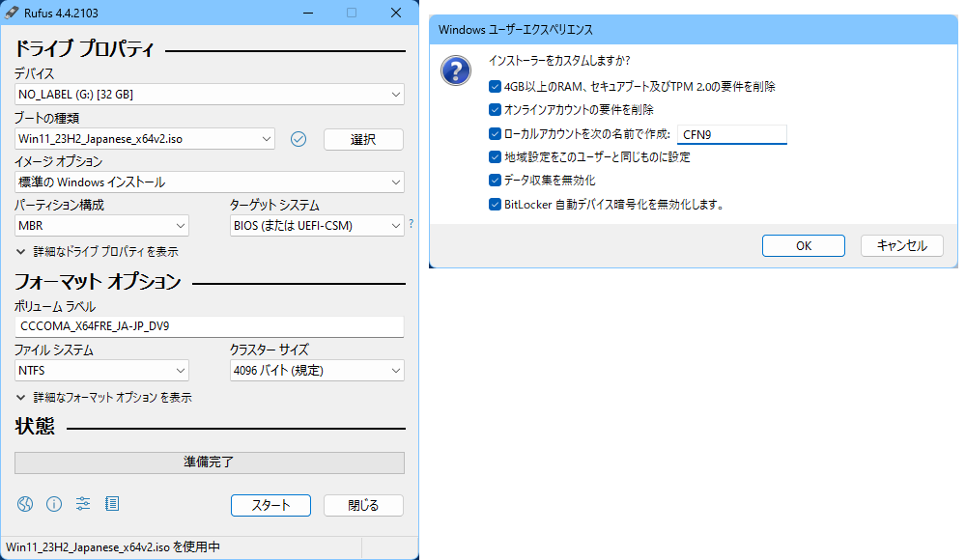Open the Rufus settings sliders icon
The image size is (966, 560).
tap(83, 504)
